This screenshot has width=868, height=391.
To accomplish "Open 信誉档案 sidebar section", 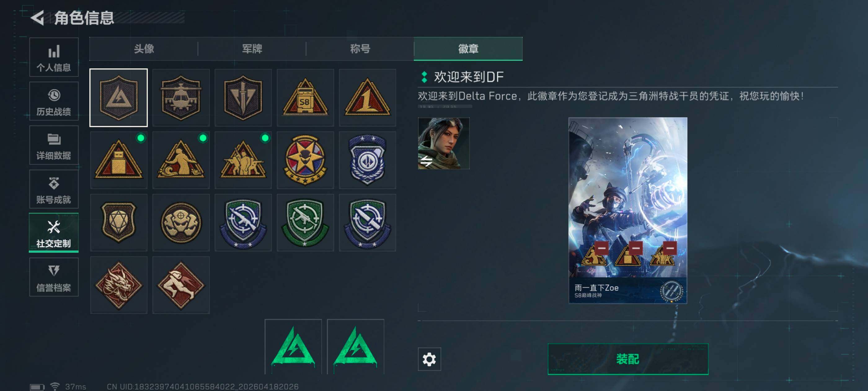I will [54, 277].
